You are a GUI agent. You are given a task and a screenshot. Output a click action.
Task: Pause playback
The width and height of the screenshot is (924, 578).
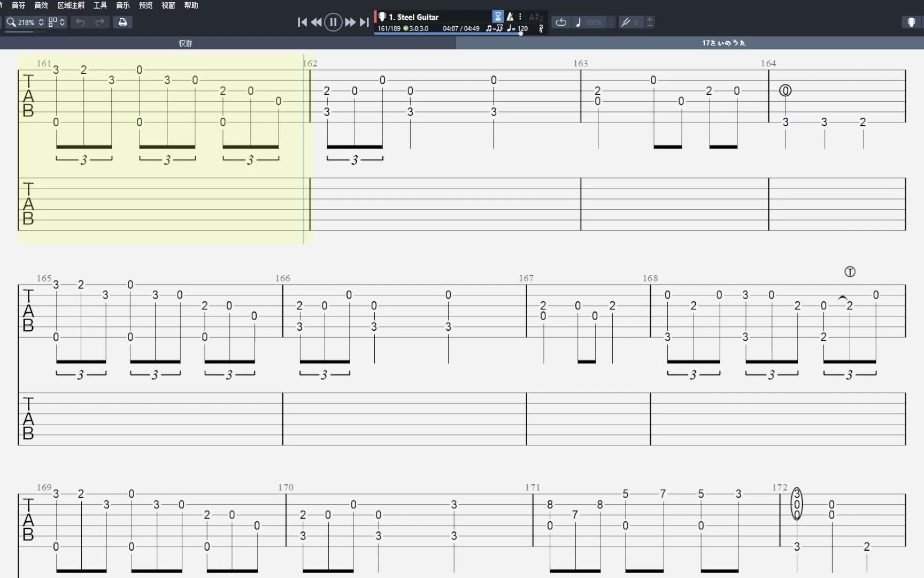(333, 22)
